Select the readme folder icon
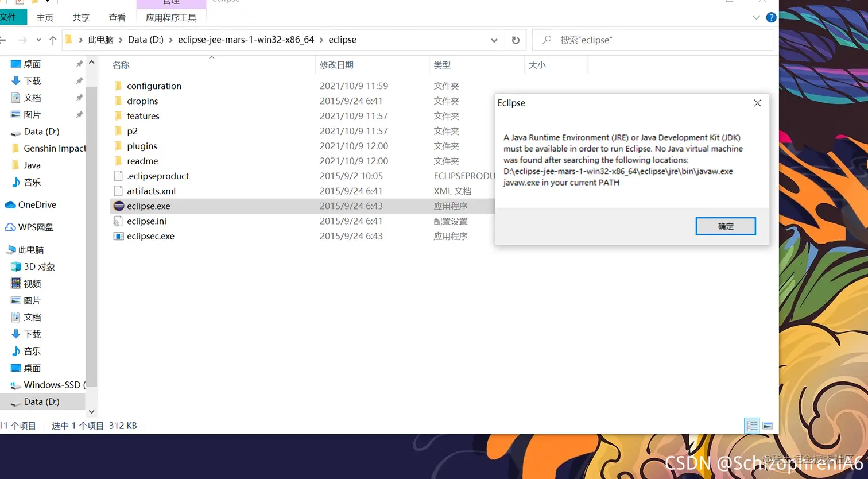 [x=118, y=161]
